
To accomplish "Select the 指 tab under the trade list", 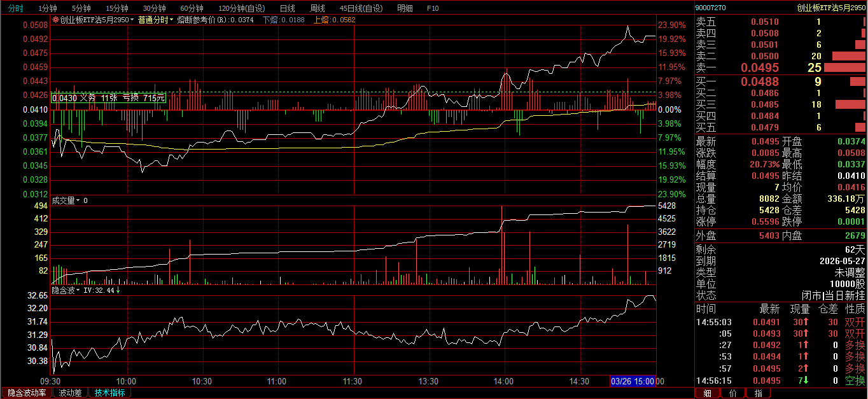I will tap(758, 393).
